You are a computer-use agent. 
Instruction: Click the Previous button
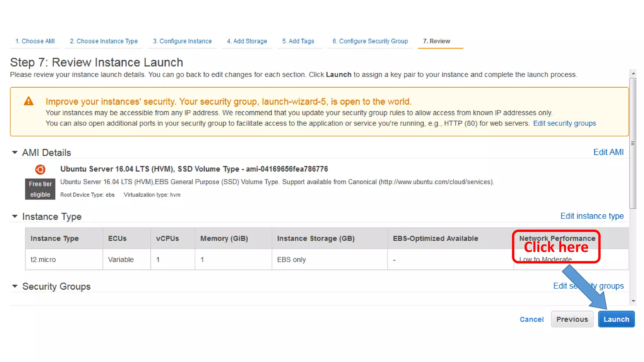(x=572, y=319)
